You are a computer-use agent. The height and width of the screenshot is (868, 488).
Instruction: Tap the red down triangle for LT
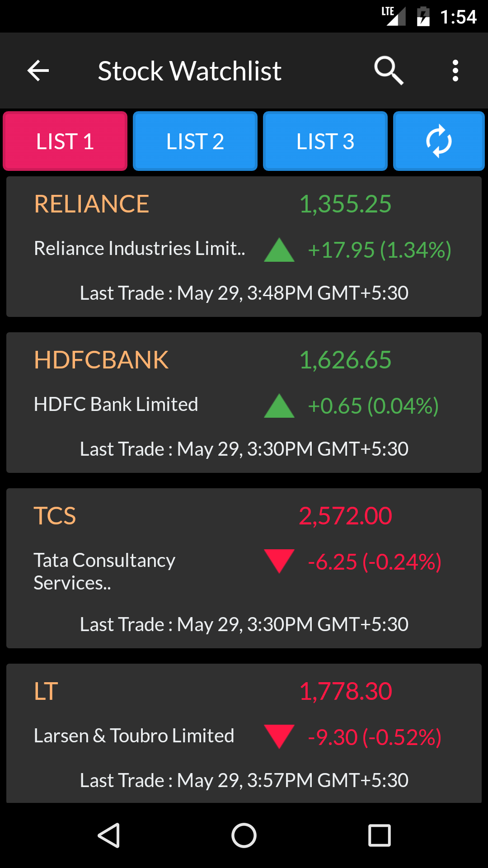[x=279, y=736]
